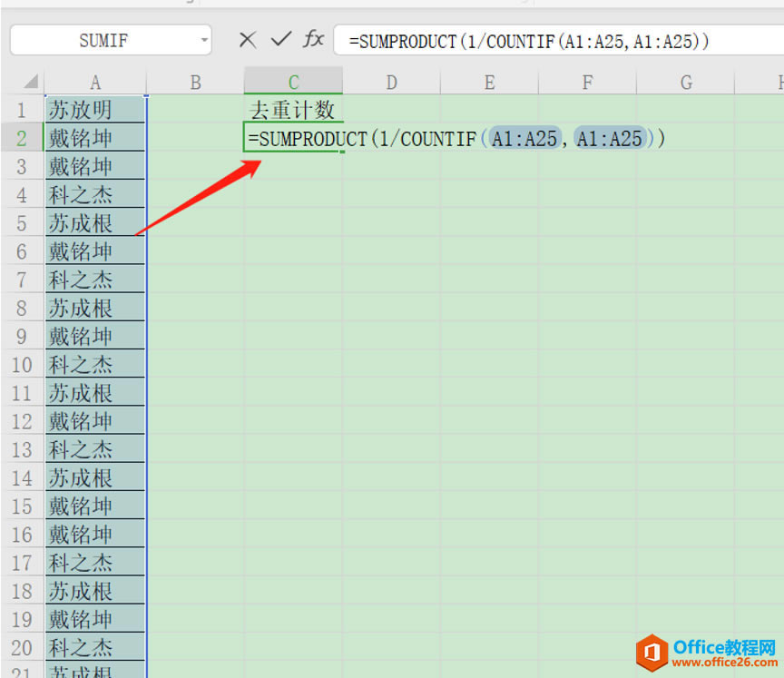Click inside the formula bar text

528,41
